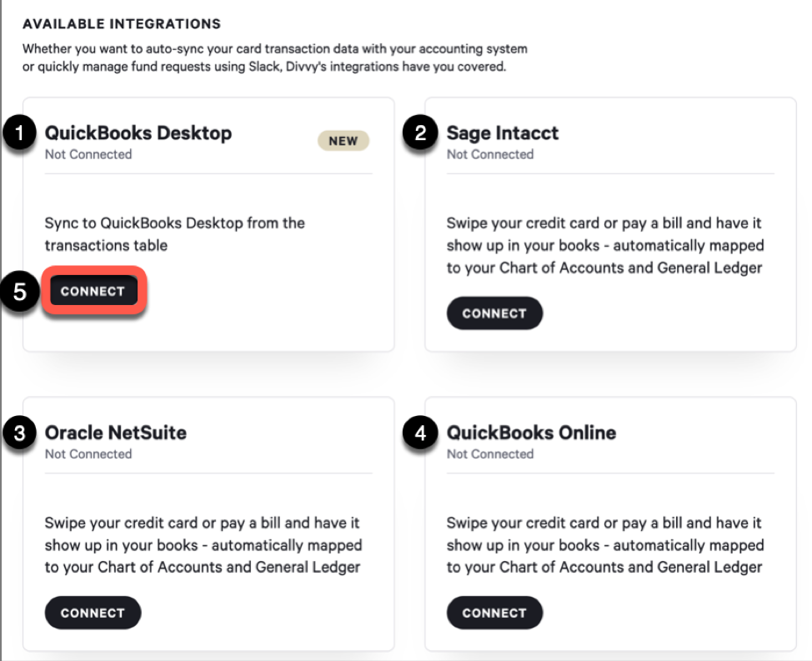The height and width of the screenshot is (661, 812).
Task: Select the Sage Intacct card title
Action: [x=503, y=133]
